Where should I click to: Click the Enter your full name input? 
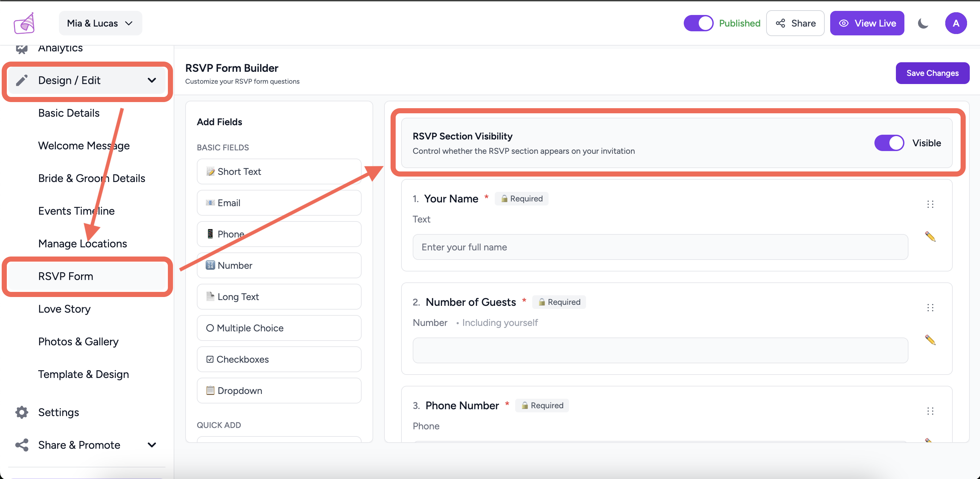660,247
